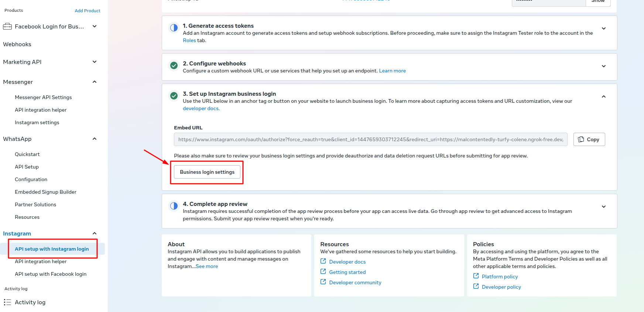The width and height of the screenshot is (644, 312).
Task: Collapse the Instagram section chevron
Action: (95, 233)
